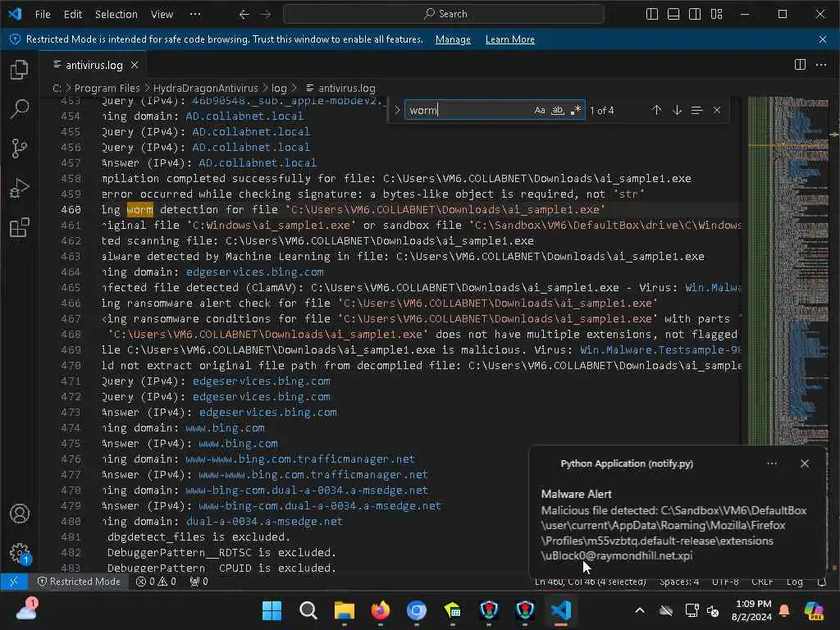
Task: Click the errors and warnings status indicator
Action: 156,582
